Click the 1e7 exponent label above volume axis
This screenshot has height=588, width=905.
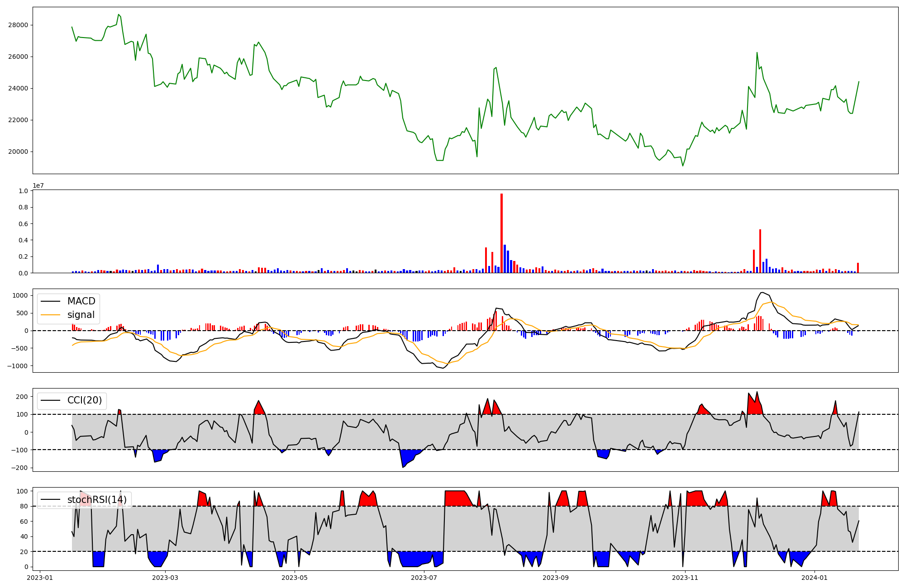click(x=38, y=185)
